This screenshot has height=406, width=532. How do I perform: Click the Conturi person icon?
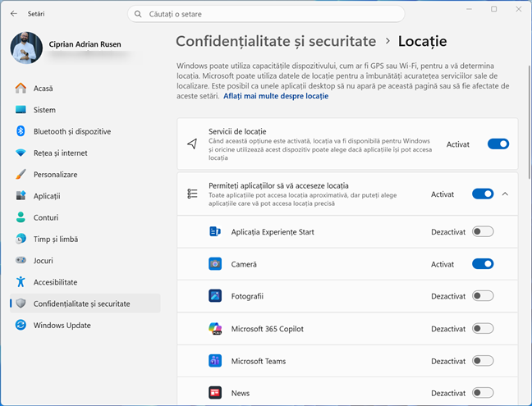21,217
